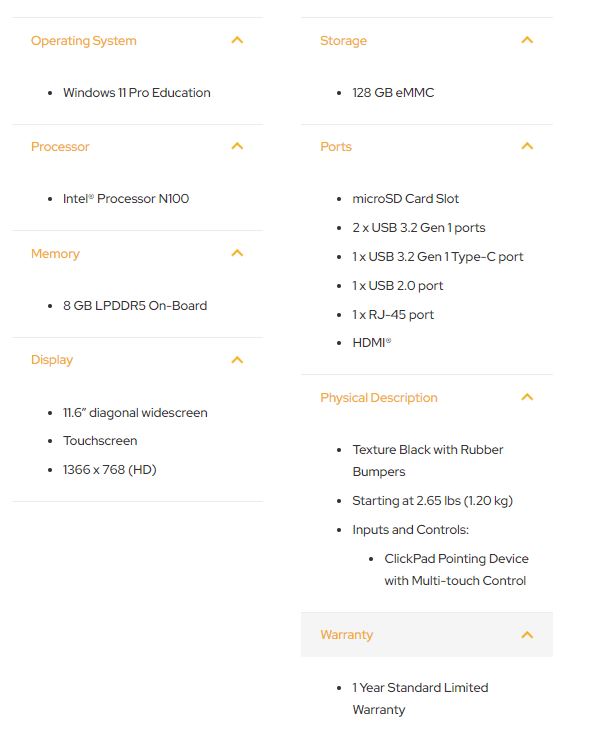
Task: Click the Ports section title
Action: click(336, 147)
